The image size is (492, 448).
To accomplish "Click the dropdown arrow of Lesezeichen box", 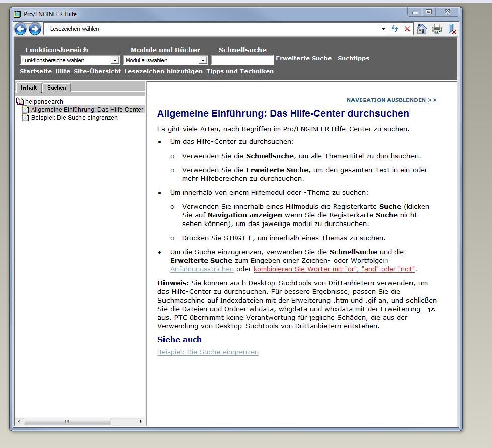I will 383,29.
